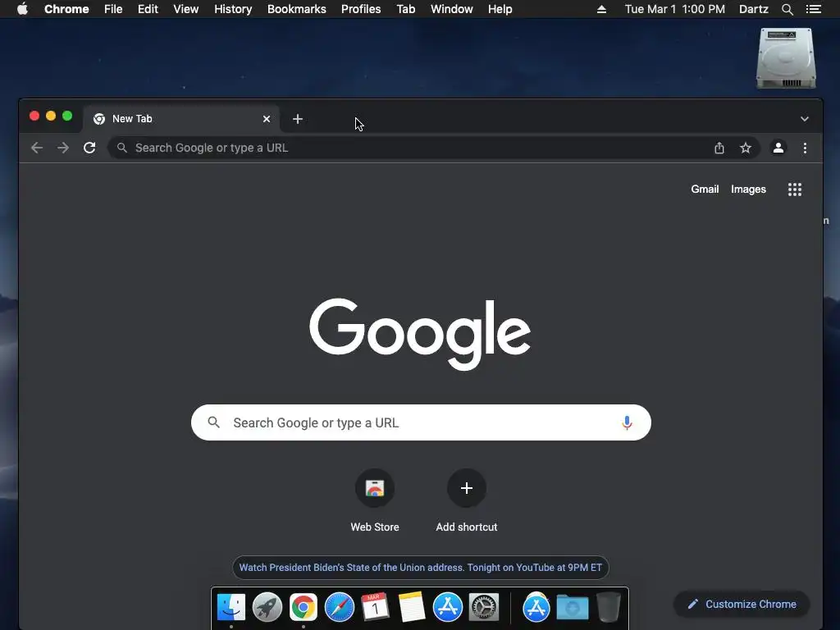Click the share icon in the address bar
This screenshot has width=840, height=630.
[x=719, y=148]
